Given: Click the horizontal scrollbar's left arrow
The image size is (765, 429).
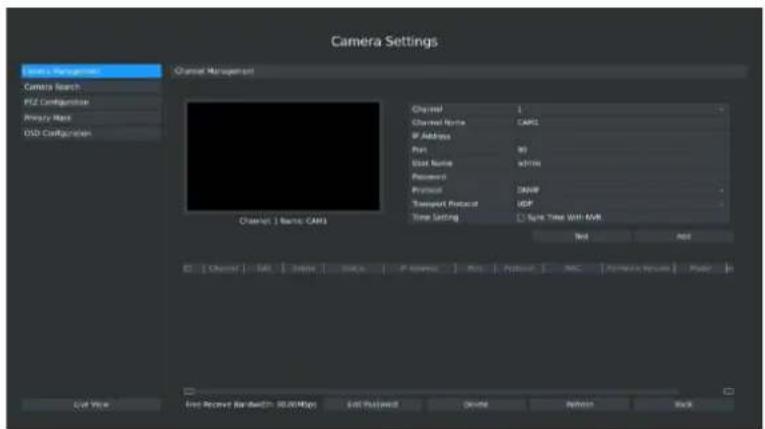Looking at the screenshot, I should click(189, 391).
